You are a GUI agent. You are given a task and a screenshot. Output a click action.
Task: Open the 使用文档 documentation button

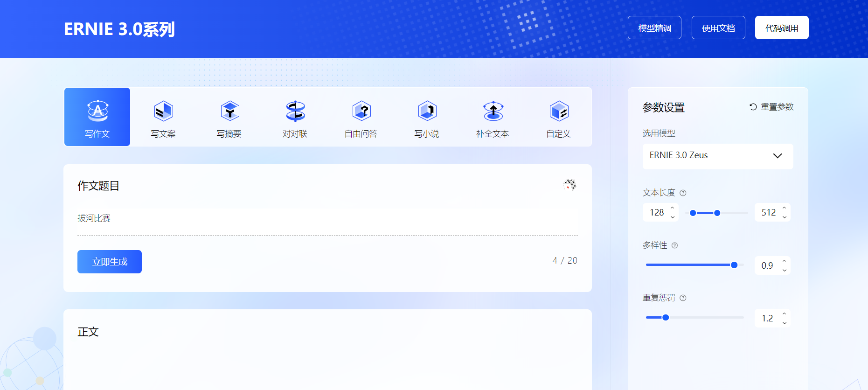point(718,28)
